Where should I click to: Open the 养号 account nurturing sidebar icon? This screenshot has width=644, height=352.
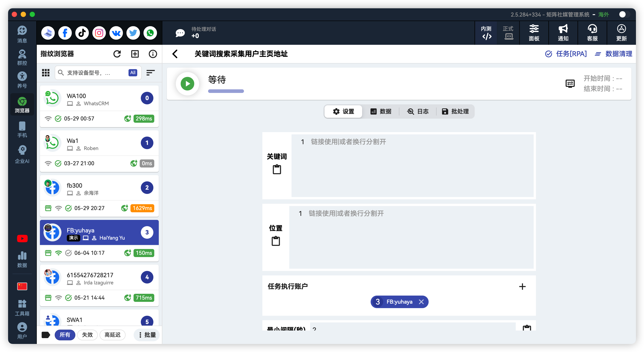(x=22, y=80)
